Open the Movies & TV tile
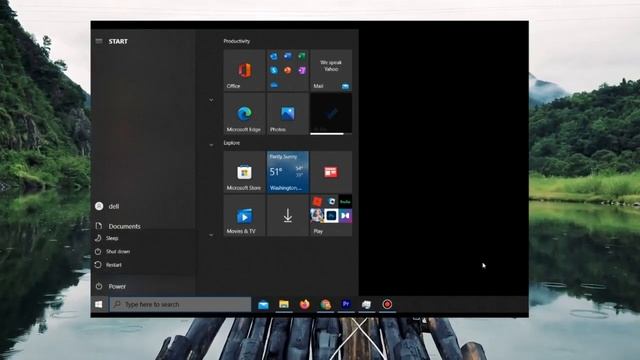The height and width of the screenshot is (360, 640). pos(244,216)
